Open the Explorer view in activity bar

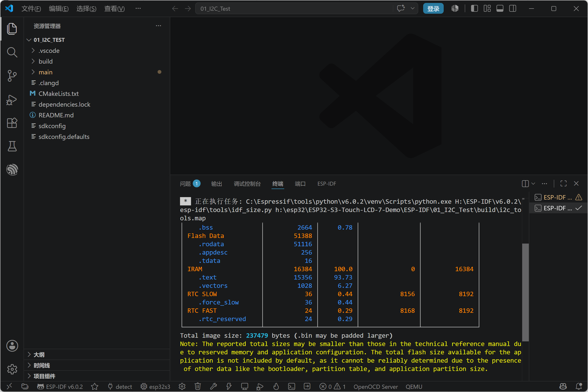(x=12, y=29)
